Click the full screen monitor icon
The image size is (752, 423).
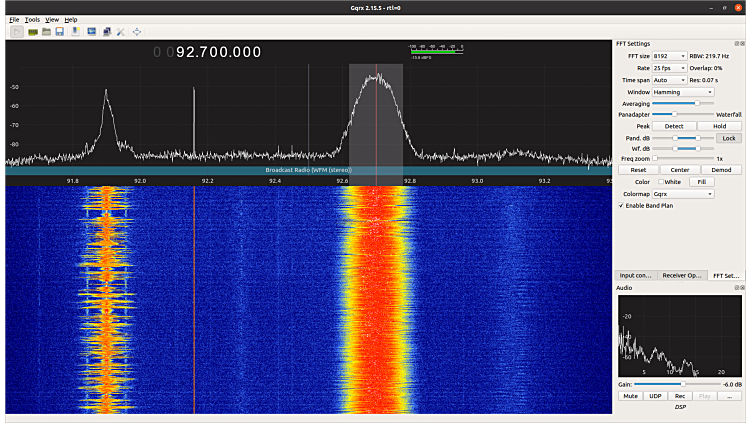pyautogui.click(x=92, y=31)
